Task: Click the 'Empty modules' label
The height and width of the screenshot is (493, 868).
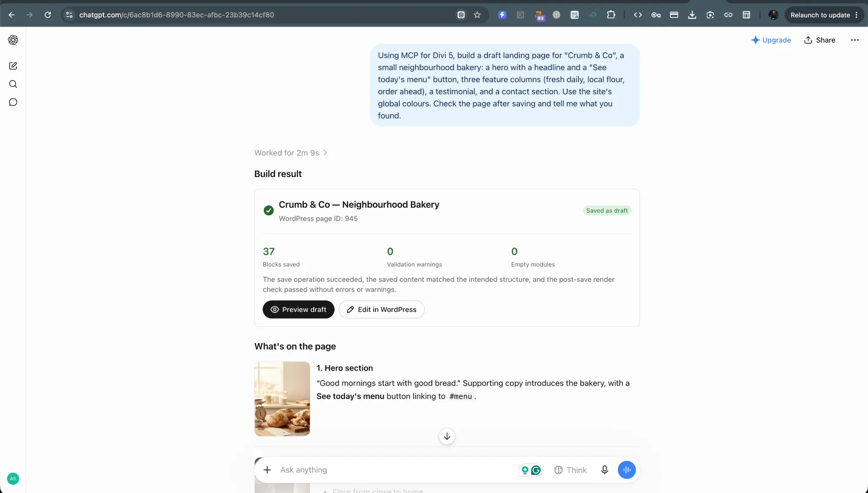Action: click(533, 264)
